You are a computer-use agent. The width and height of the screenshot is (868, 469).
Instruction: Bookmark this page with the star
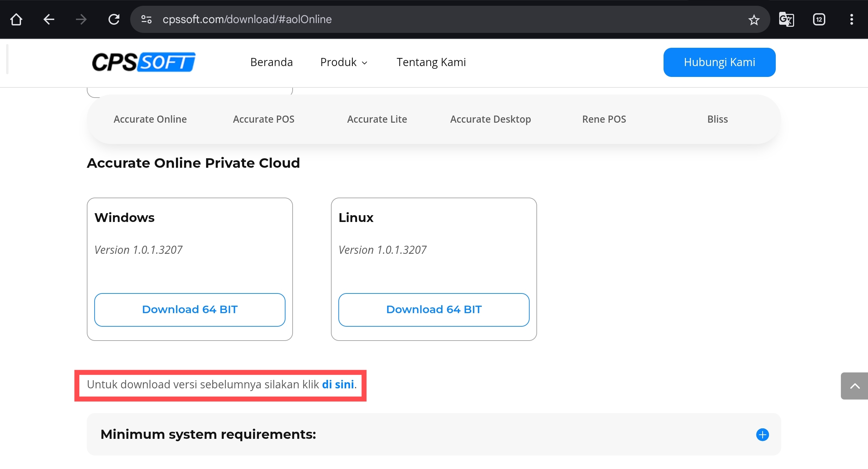tap(754, 20)
